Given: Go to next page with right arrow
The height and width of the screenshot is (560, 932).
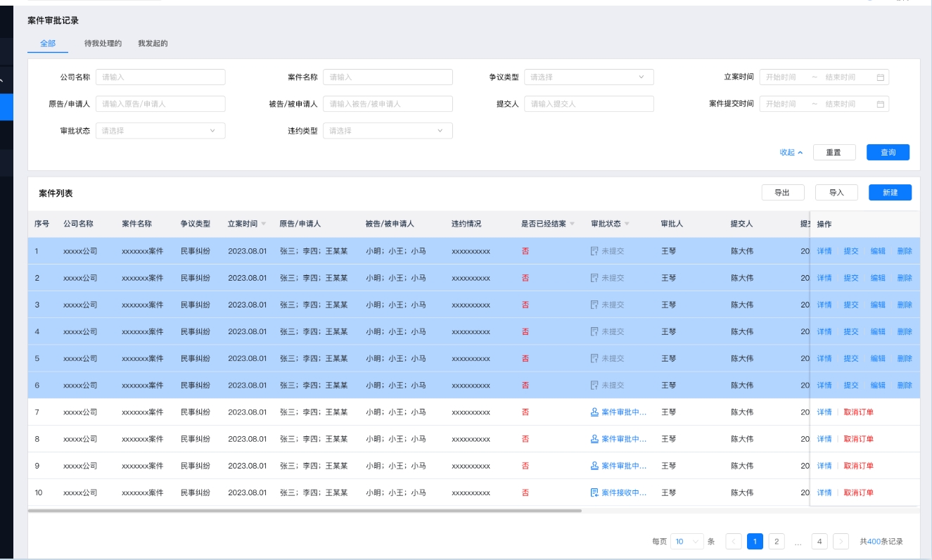Looking at the screenshot, I should 841,541.
